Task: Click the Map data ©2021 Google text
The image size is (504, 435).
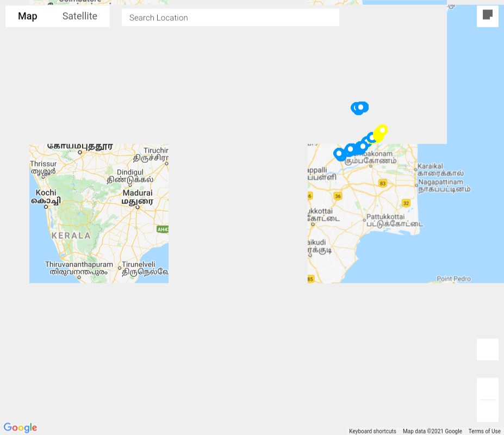Action: pos(432,431)
